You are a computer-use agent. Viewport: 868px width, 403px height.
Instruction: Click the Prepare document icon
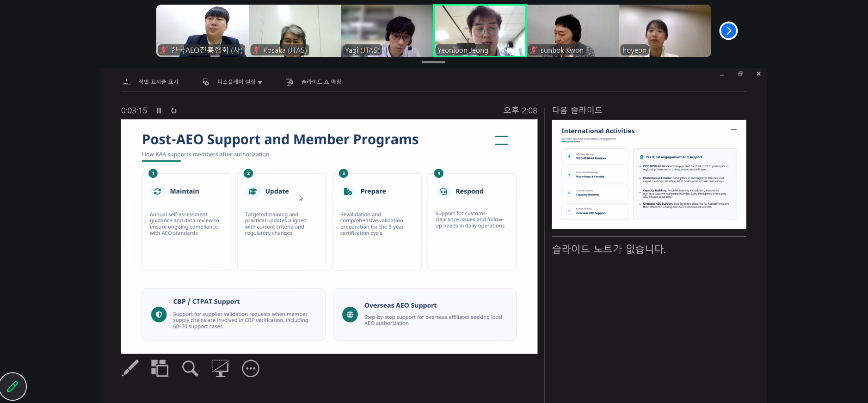pyautogui.click(x=348, y=191)
